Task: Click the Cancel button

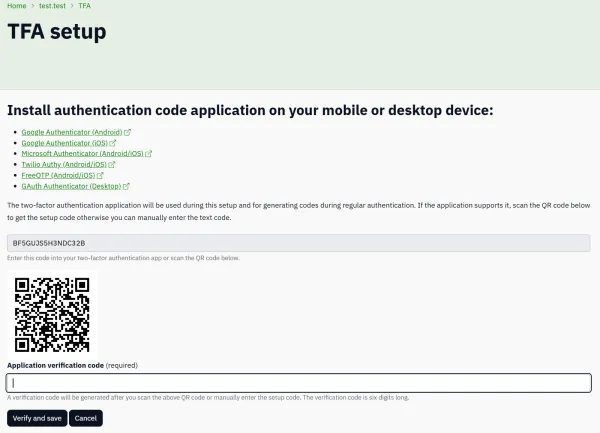Action: [x=86, y=418]
